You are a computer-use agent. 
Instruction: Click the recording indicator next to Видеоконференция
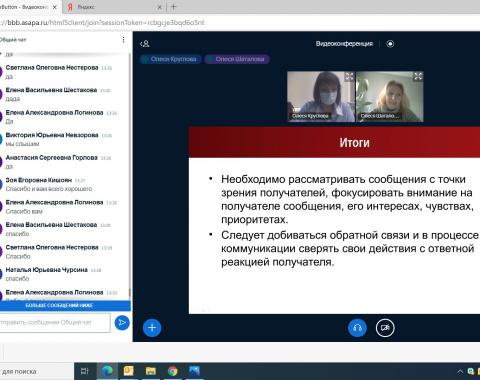tap(390, 44)
